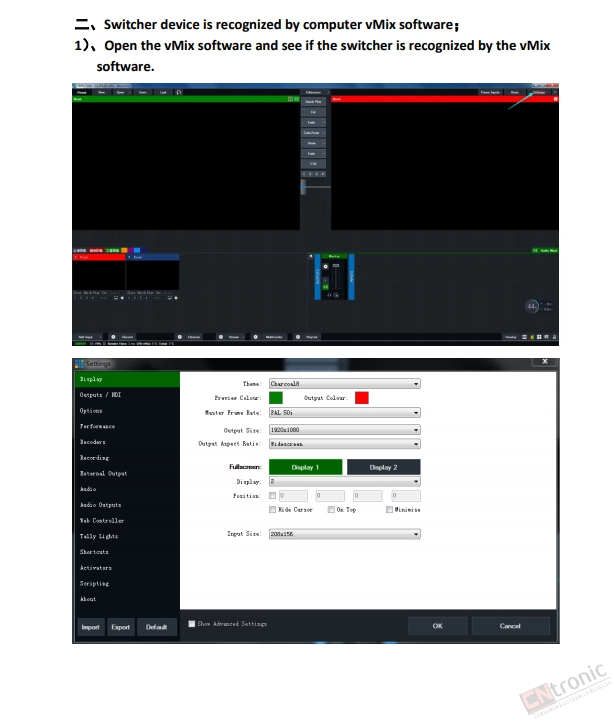Expand the arrow beside CubeZoom transition

pos(324,133)
